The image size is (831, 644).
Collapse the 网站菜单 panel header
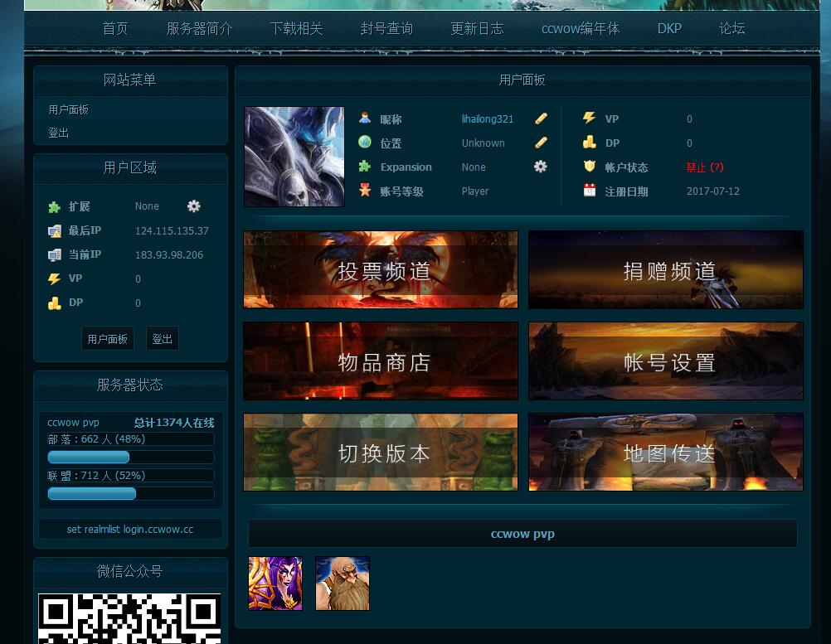click(x=129, y=80)
